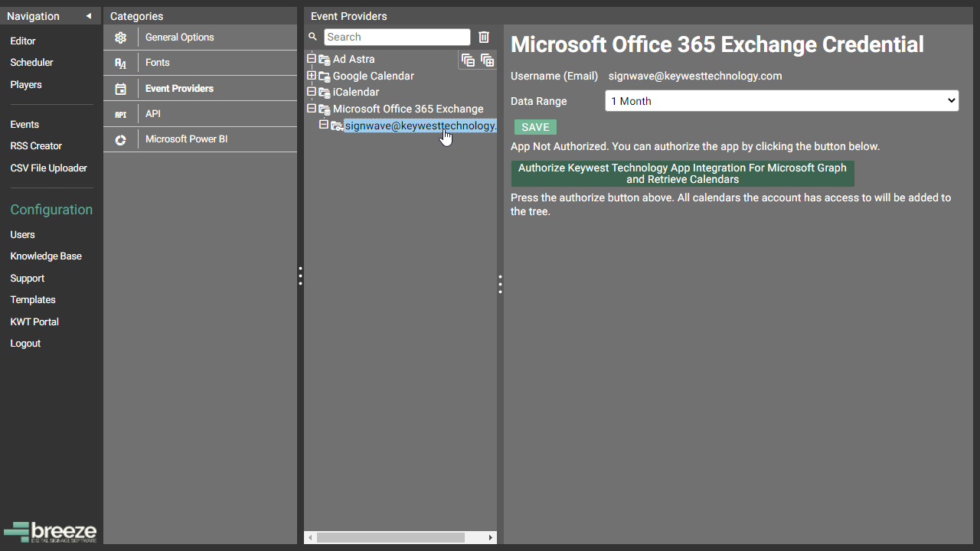Open the Editor navigation item
Viewport: 980px width, 551px height.
coord(23,41)
